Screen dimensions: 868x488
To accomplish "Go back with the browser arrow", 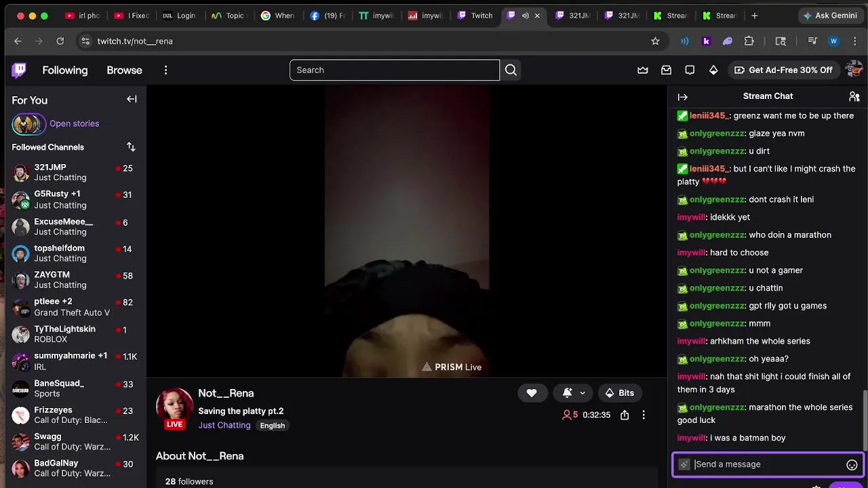I will (18, 41).
